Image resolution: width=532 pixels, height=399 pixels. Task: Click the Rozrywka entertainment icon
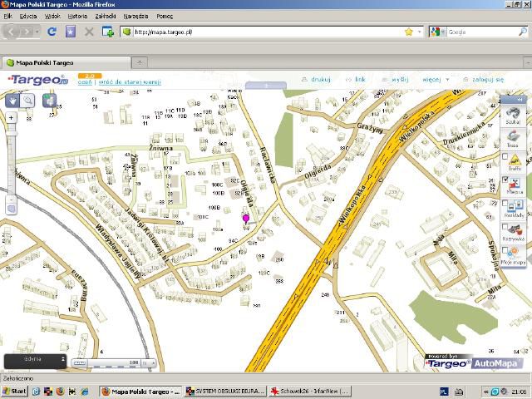515,230
